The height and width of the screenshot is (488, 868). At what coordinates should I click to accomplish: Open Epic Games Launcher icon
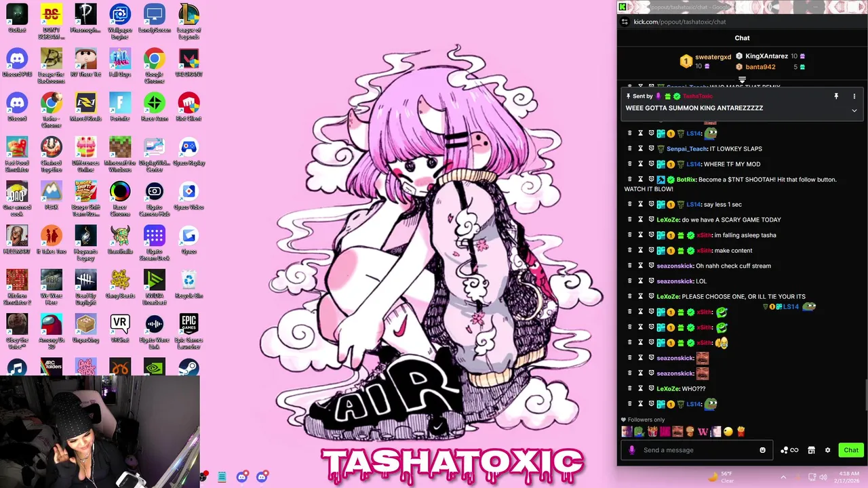[x=189, y=331]
